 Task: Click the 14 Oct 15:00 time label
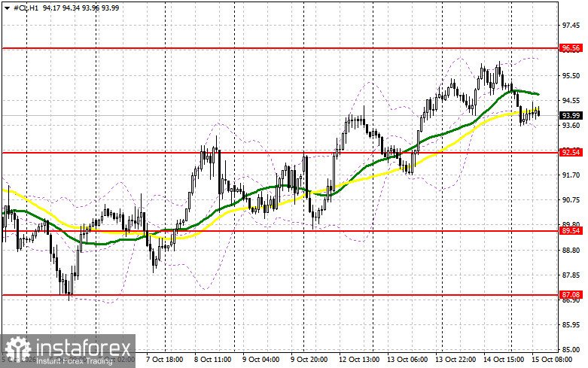click(x=504, y=360)
